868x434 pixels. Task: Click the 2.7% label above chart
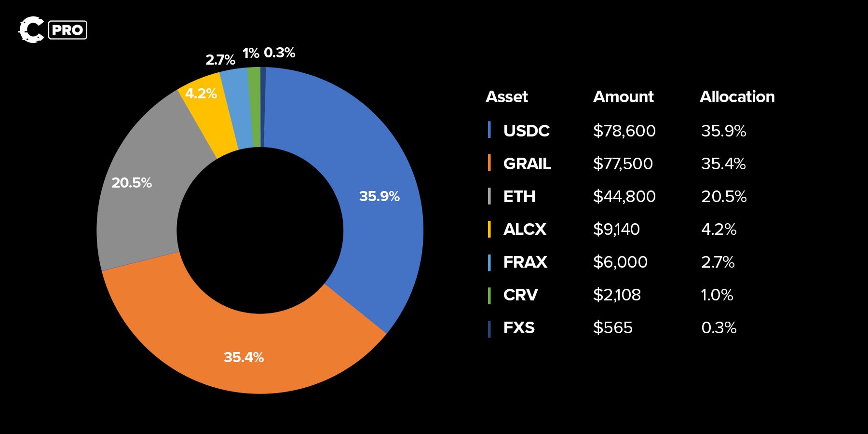click(x=220, y=60)
